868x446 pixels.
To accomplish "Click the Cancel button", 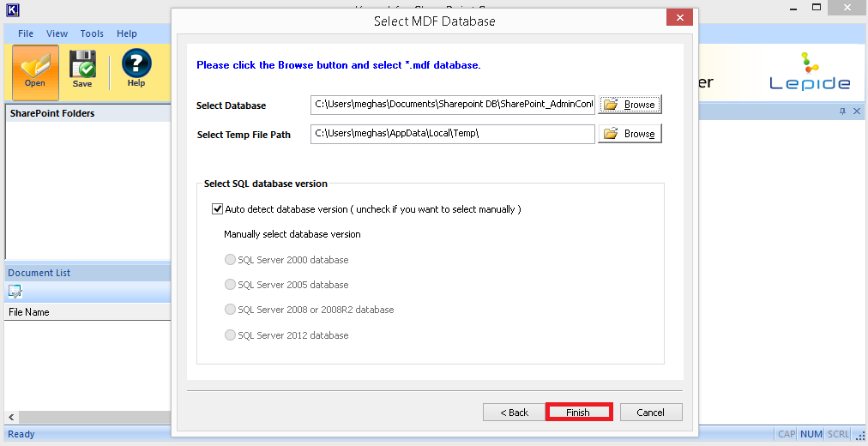I will [651, 413].
